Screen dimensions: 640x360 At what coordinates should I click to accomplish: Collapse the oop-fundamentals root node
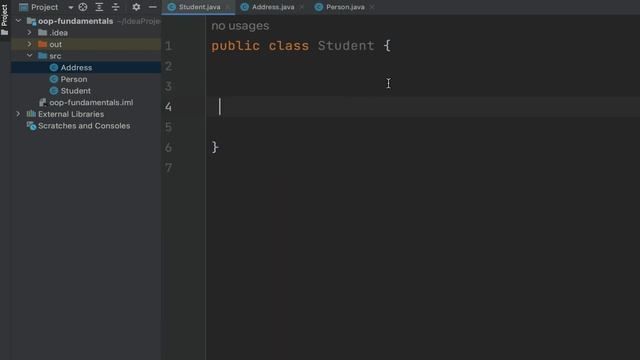(x=18, y=21)
